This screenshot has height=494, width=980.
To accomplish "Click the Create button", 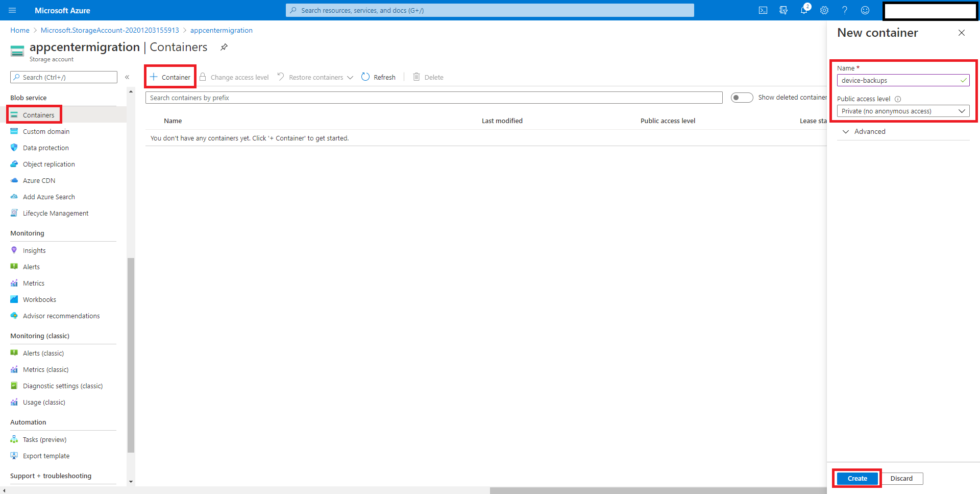I will (857, 479).
